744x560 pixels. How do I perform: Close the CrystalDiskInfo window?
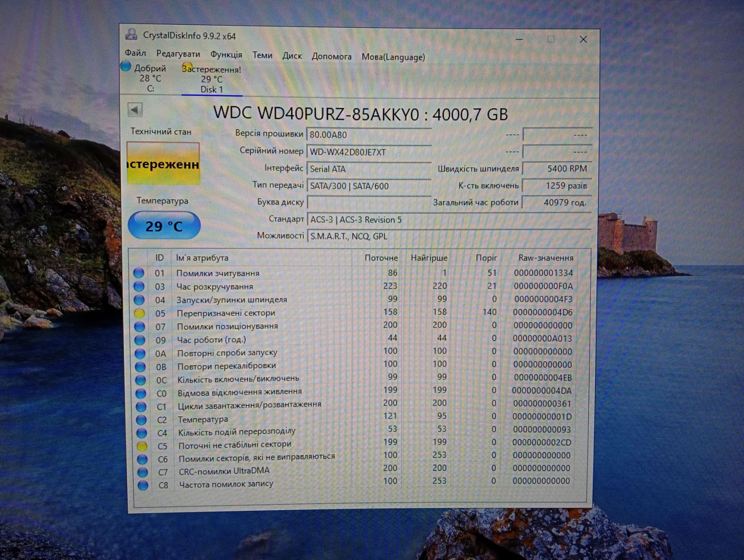pos(584,39)
